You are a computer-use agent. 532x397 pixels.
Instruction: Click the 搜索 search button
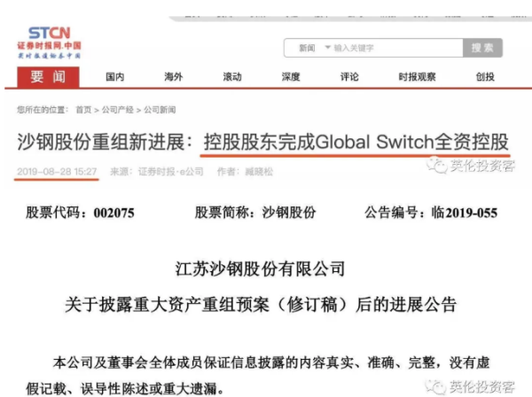tap(482, 48)
